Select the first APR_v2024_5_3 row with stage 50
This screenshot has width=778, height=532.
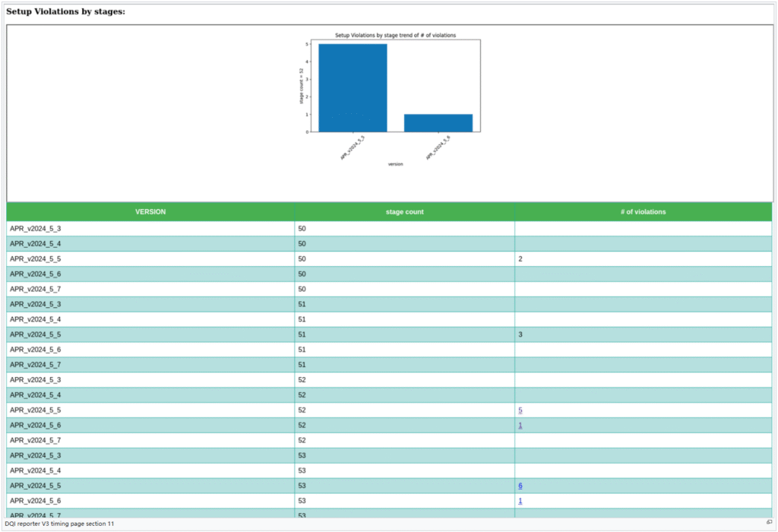35,229
